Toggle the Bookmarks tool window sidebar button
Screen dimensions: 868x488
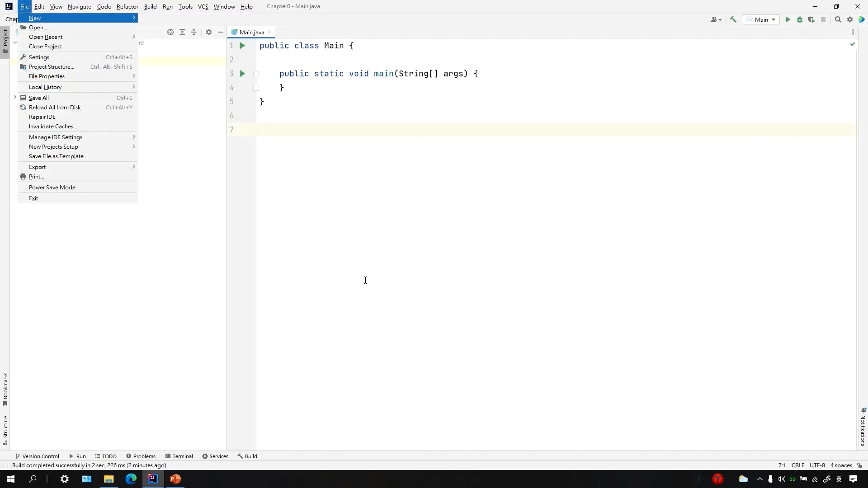coord(5,389)
